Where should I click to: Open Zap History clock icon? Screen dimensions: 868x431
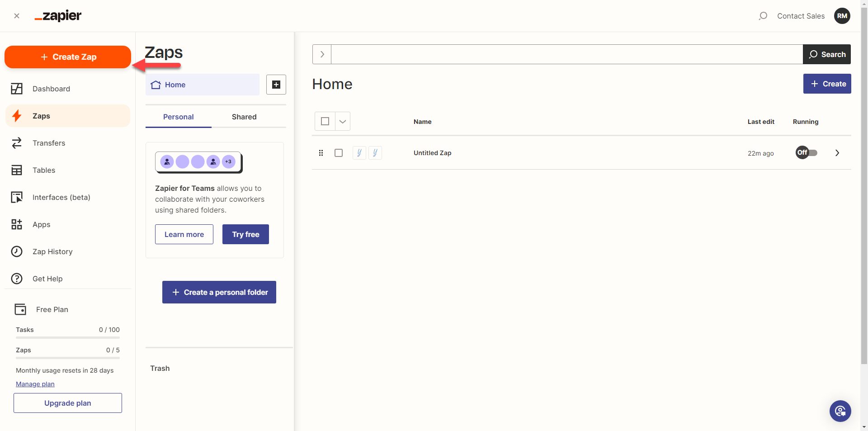tap(17, 251)
